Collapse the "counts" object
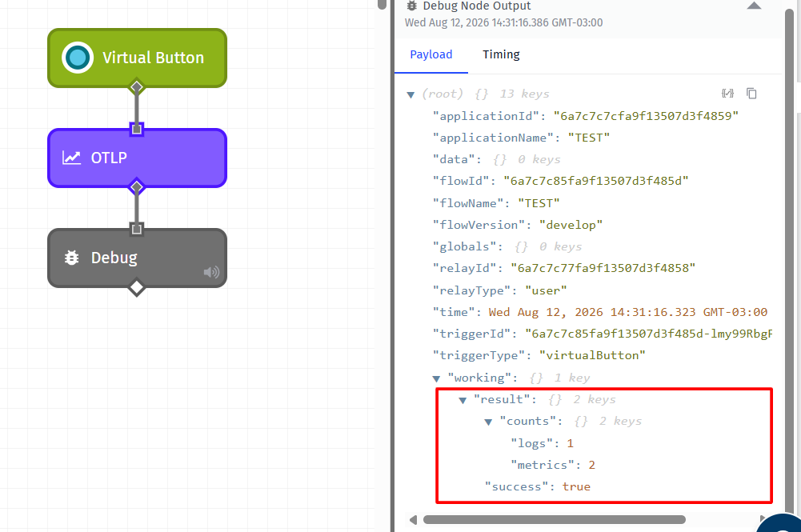The height and width of the screenshot is (532, 801). tap(488, 422)
